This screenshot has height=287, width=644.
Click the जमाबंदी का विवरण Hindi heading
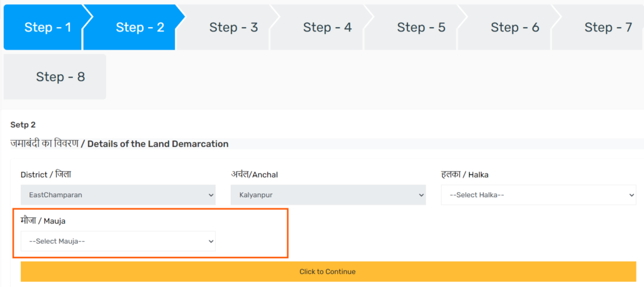tap(44, 144)
